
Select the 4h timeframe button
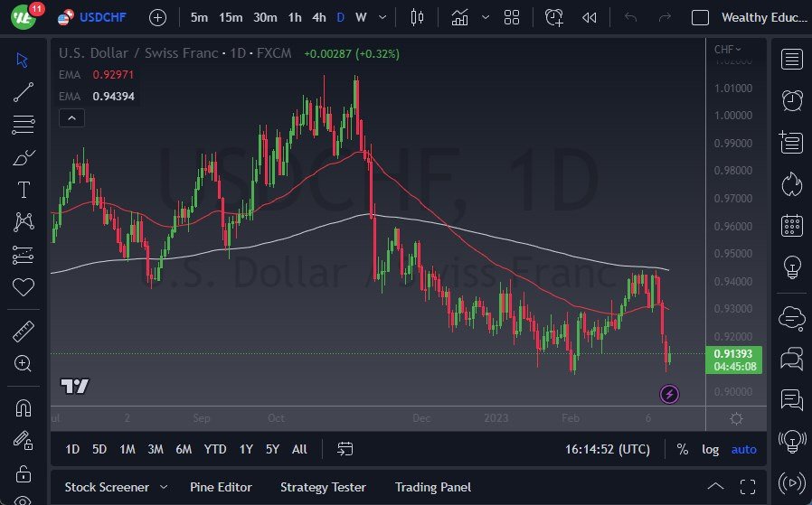[319, 17]
